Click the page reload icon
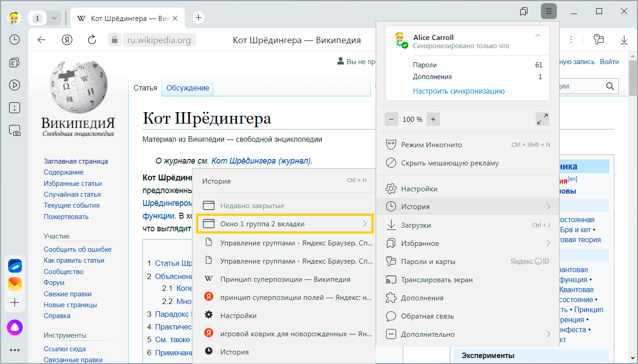This screenshot has width=638, height=364. (x=92, y=40)
